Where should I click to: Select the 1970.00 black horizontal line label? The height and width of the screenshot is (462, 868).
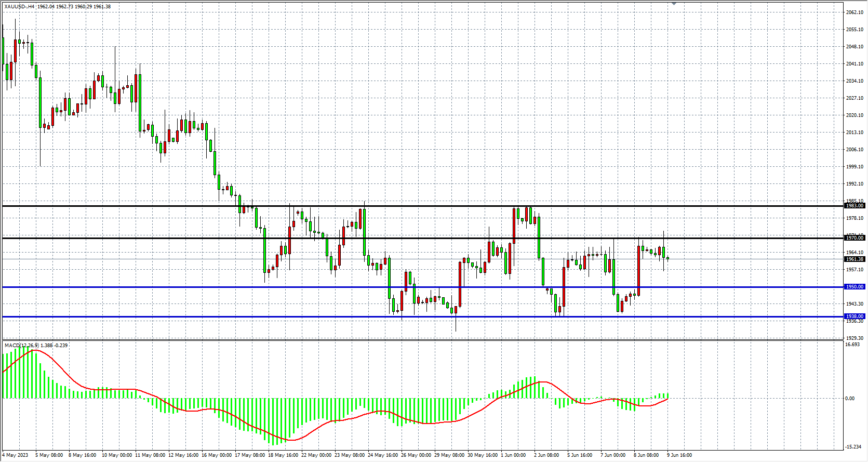click(x=854, y=238)
